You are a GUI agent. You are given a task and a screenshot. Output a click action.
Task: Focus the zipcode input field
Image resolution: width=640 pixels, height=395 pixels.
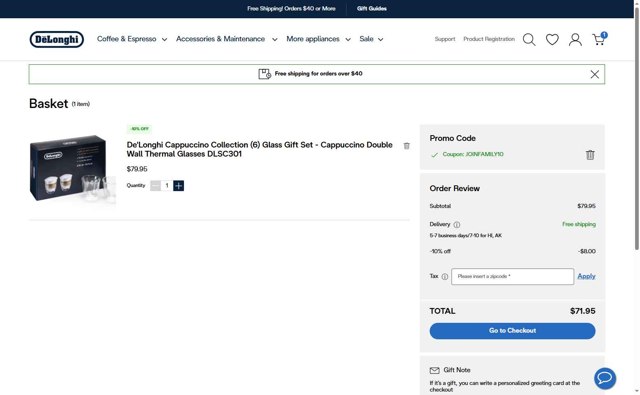[x=513, y=277]
